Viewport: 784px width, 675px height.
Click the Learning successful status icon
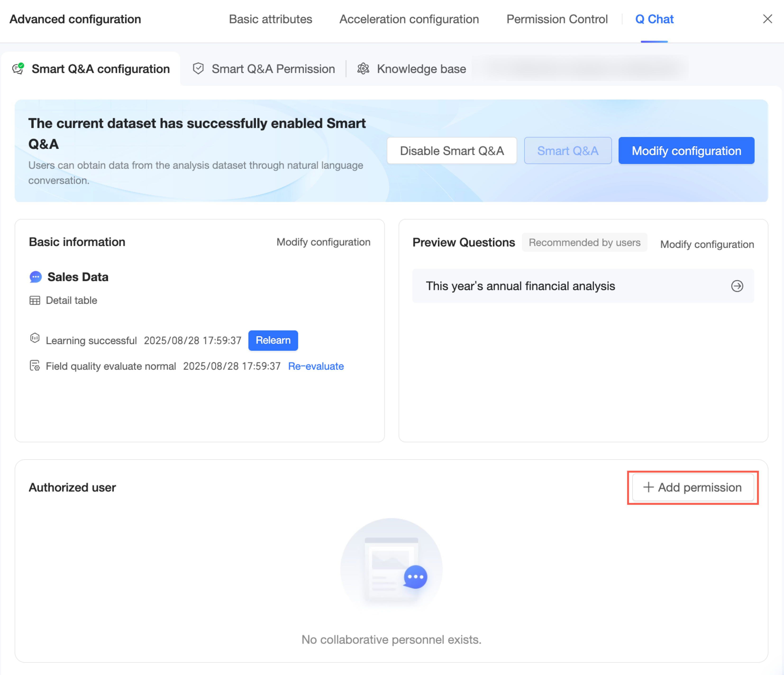click(35, 338)
